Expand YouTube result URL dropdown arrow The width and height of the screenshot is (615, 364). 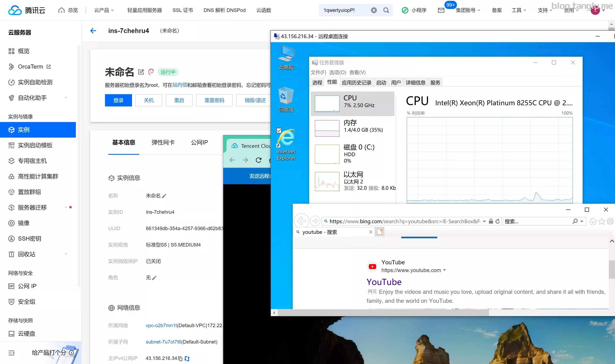(444, 270)
